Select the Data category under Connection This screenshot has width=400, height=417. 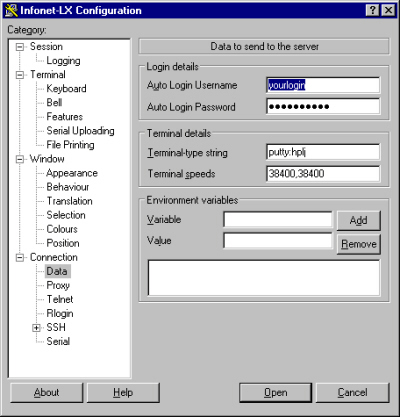(x=57, y=271)
